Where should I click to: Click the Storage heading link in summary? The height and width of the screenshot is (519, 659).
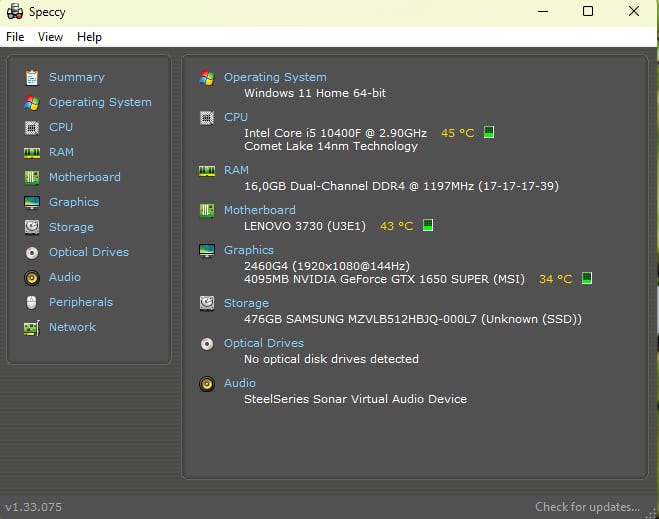click(x=246, y=303)
